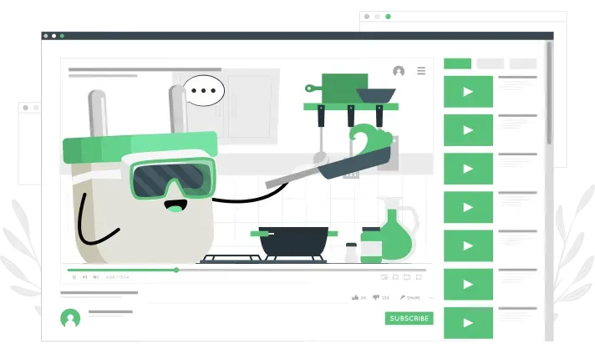Viewport: 595px width, 364px height.
Task: Play the second recommended video thumbnail
Action: 468,130
